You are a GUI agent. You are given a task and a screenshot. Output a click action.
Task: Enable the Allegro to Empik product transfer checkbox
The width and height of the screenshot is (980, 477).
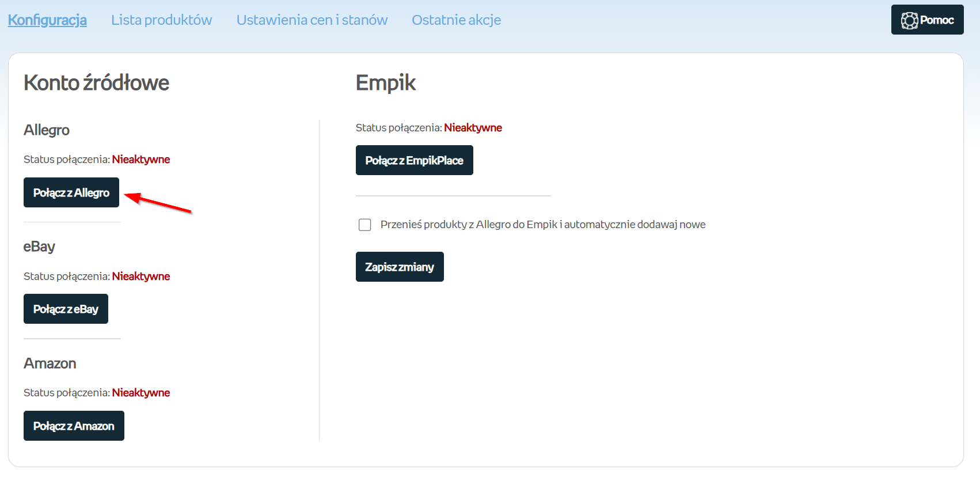365,225
